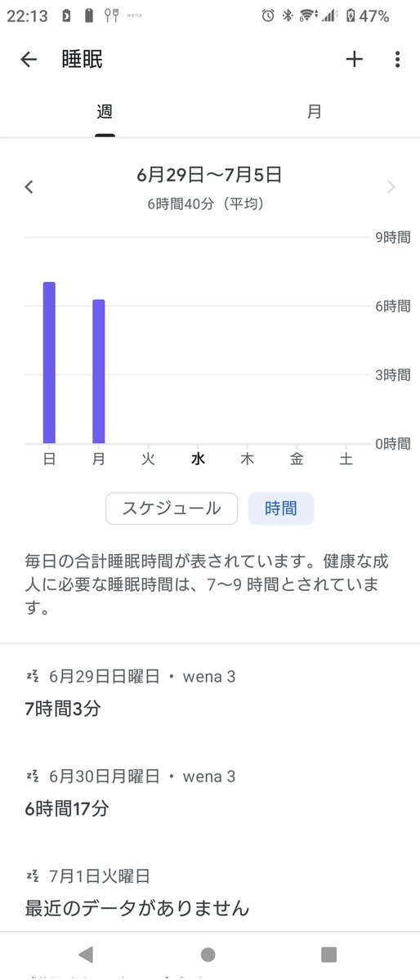Go back using the top-left arrow
This screenshot has height=980, width=420.
click(29, 60)
